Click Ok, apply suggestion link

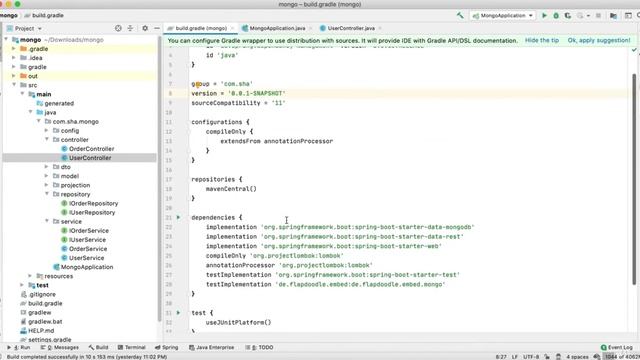599,40
